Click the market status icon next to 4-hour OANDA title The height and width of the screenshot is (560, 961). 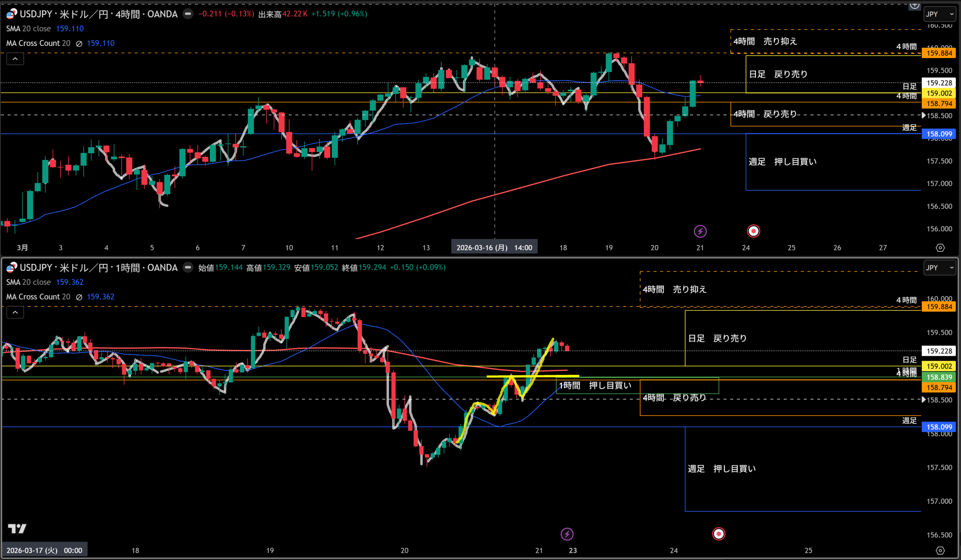(188, 14)
